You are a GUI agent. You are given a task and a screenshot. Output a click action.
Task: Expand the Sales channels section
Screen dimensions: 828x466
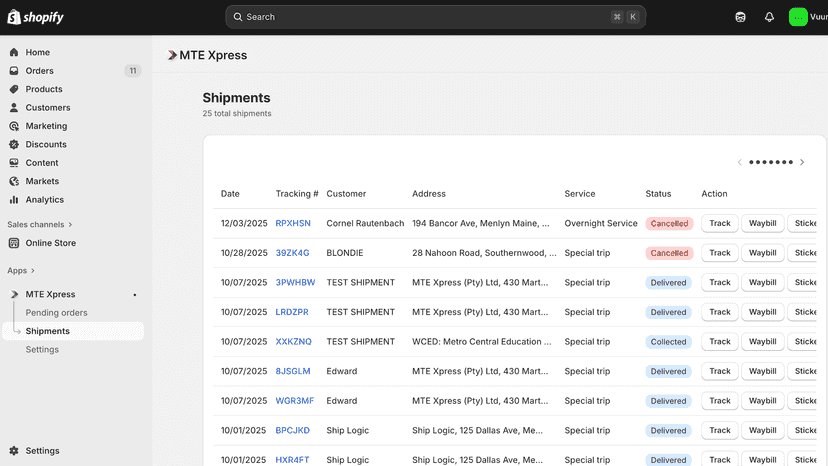40,225
